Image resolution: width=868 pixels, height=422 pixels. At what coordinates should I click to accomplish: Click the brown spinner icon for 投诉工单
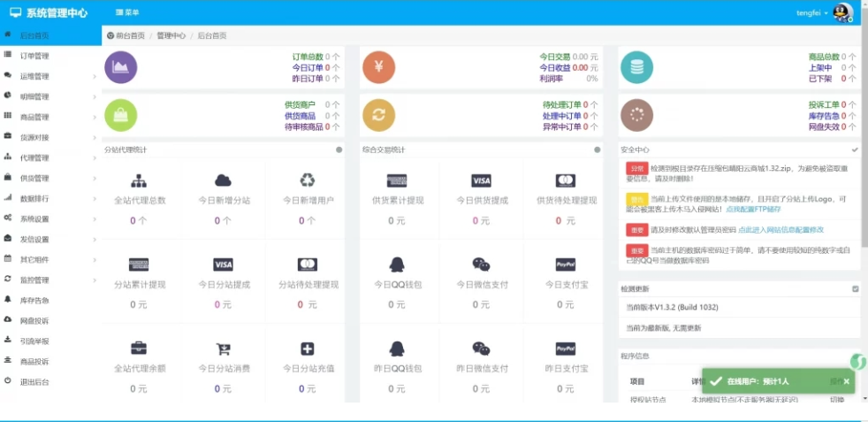636,115
